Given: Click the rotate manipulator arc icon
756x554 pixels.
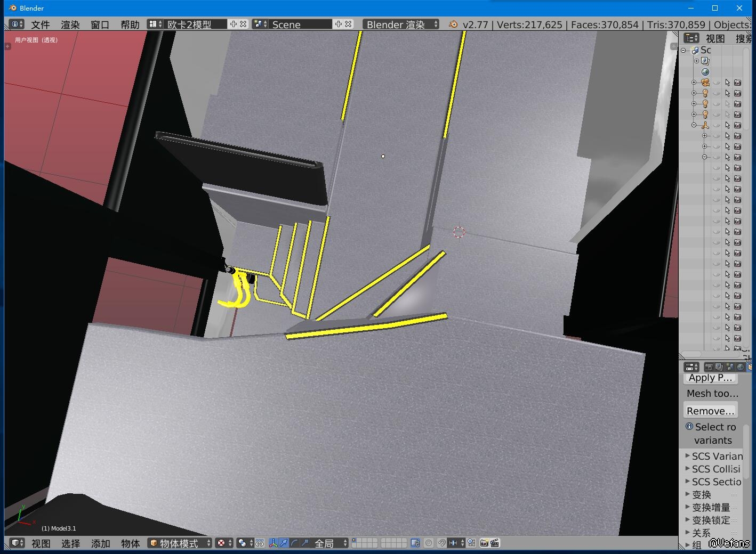Looking at the screenshot, I should pos(294,543).
